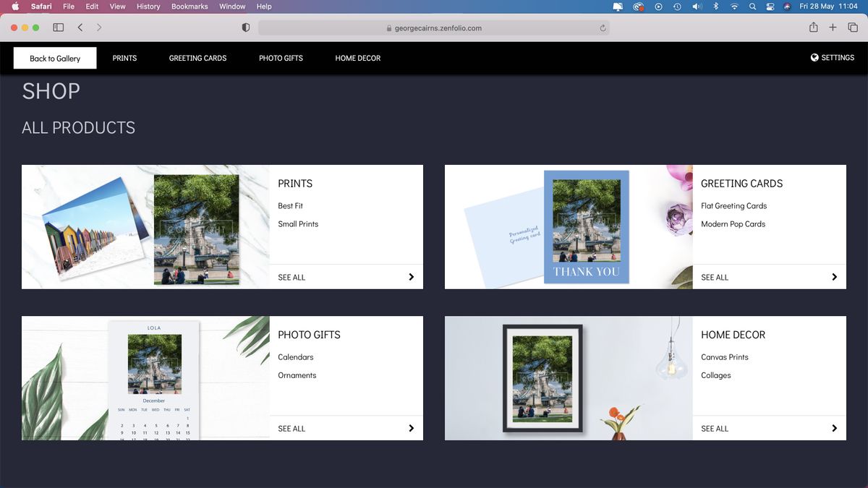This screenshot has width=868, height=488.
Task: Open the Bookmarks menu
Action: coord(189,7)
